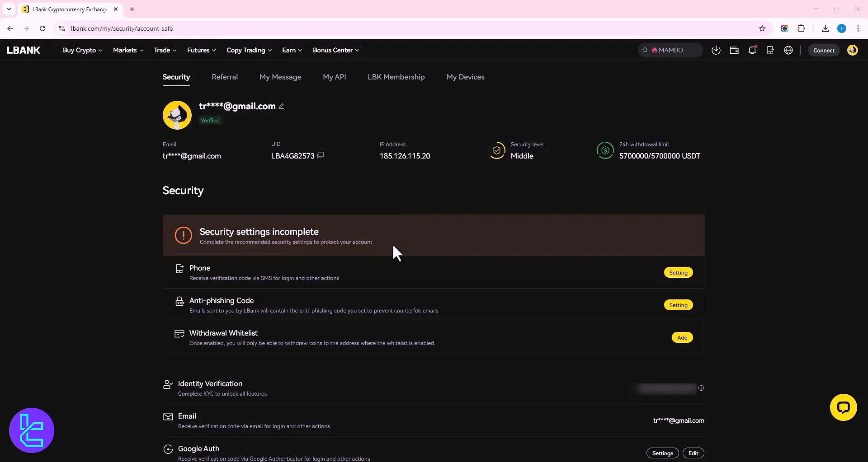The width and height of the screenshot is (868, 462).
Task: Click Settings for Google Auth
Action: 662,453
